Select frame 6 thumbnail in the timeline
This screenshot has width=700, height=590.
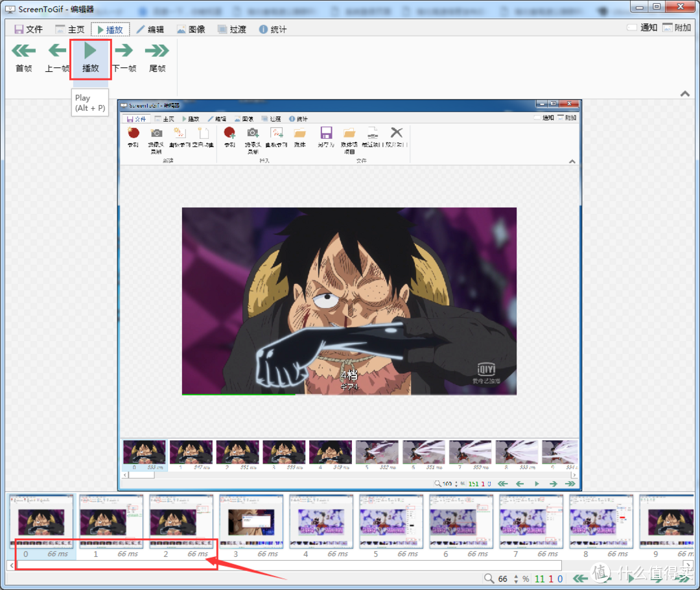461,521
